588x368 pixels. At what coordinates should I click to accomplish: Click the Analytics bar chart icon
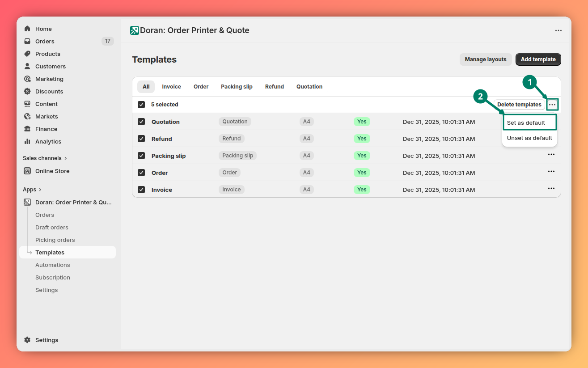(x=27, y=141)
